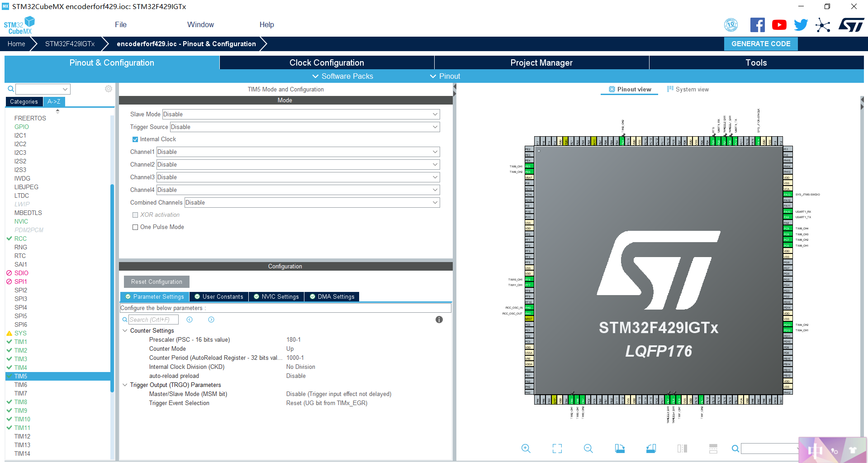Uncheck the Internal Clock checkbox

pyautogui.click(x=135, y=139)
